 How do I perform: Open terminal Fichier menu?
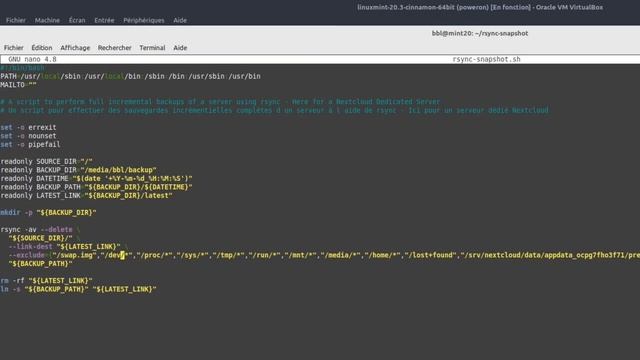[x=13, y=48]
